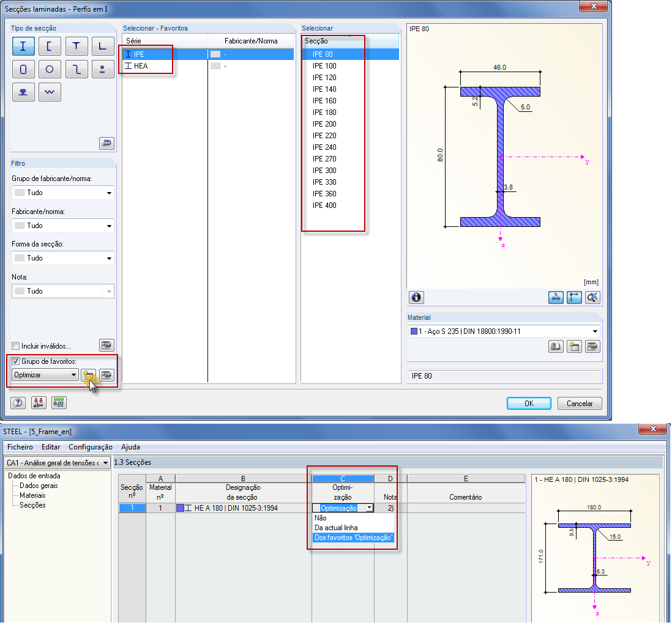Open the Forma da secção dropdown

click(63, 258)
